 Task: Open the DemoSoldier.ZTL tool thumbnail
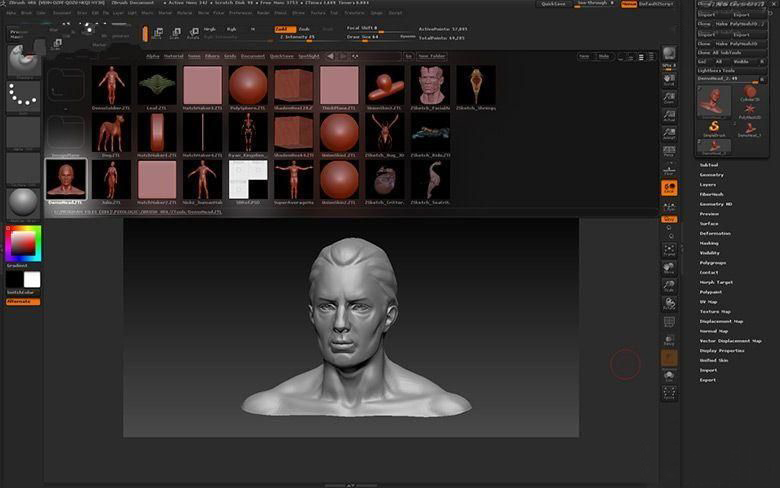(111, 85)
